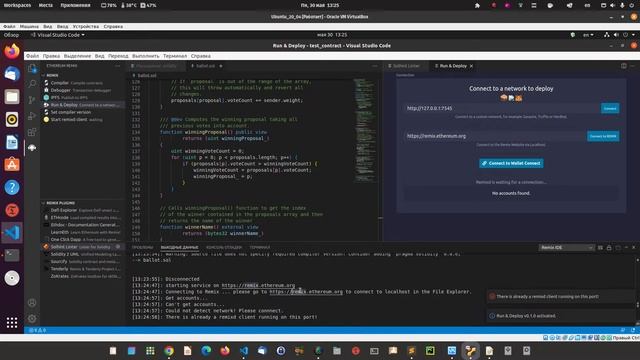Select Solhint Linter in REMIX PLUGINS
The height and width of the screenshot is (360, 640).
(x=82, y=247)
